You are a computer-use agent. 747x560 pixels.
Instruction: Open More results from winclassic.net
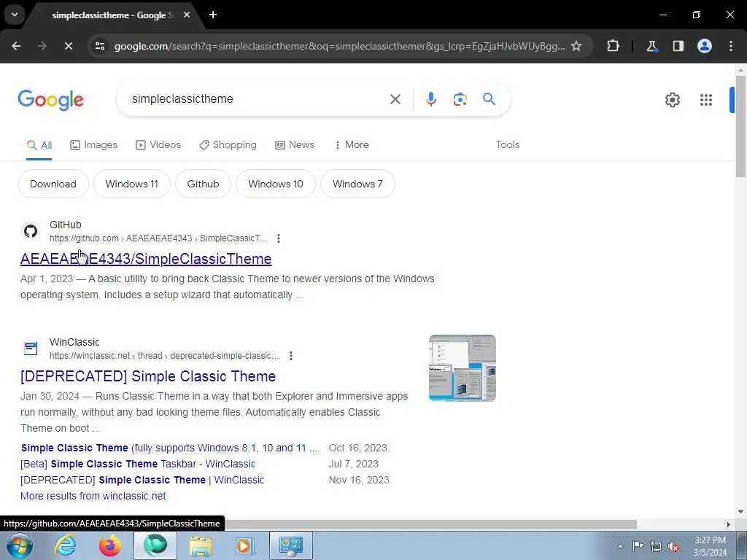93,496
